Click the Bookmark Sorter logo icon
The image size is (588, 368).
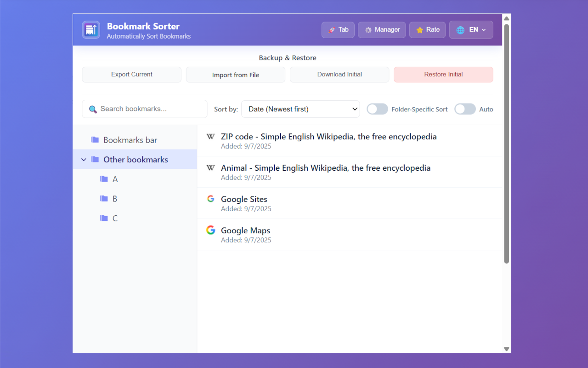click(91, 30)
